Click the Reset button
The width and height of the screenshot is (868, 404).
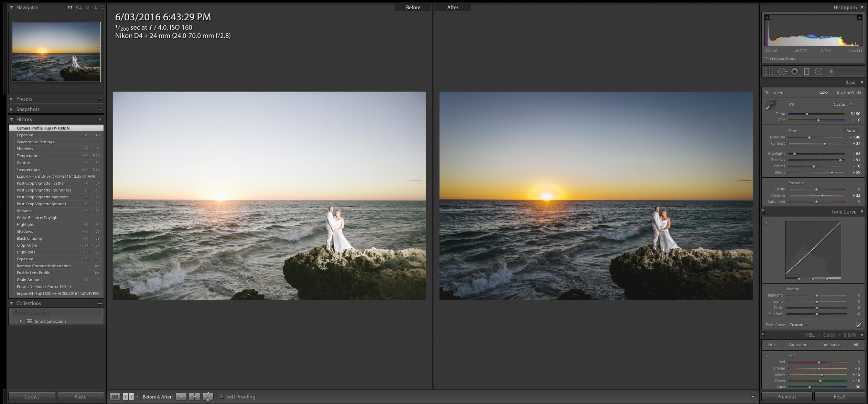pos(839,397)
